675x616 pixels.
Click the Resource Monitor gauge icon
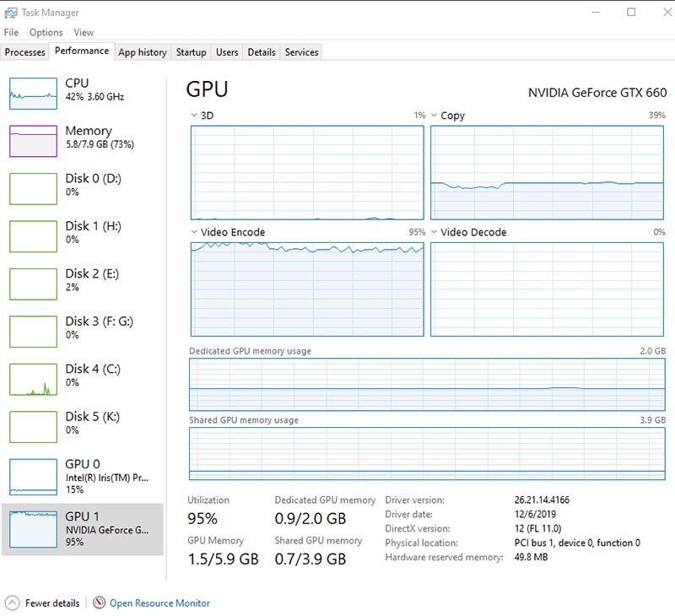(x=100, y=603)
